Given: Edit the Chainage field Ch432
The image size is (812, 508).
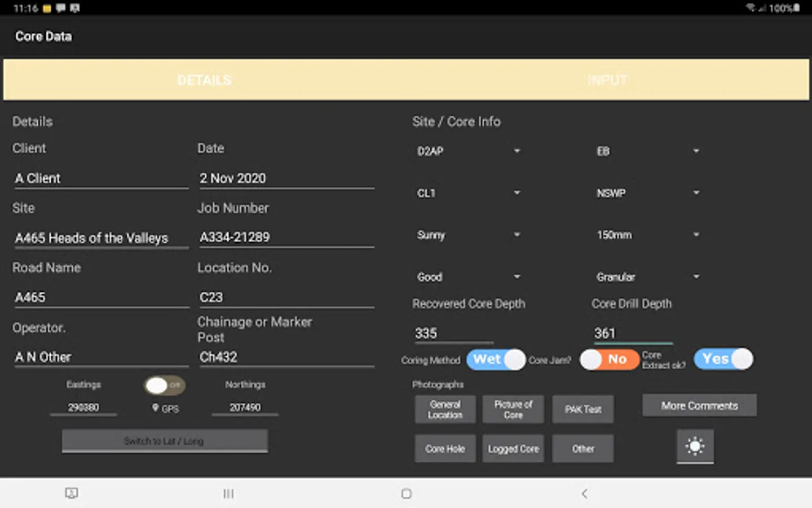Looking at the screenshot, I should click(286, 357).
